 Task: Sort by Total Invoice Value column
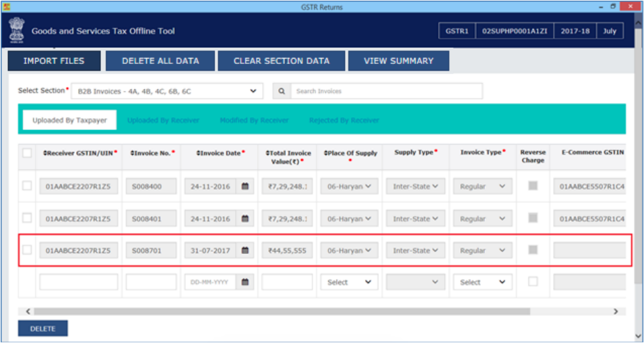coord(288,157)
